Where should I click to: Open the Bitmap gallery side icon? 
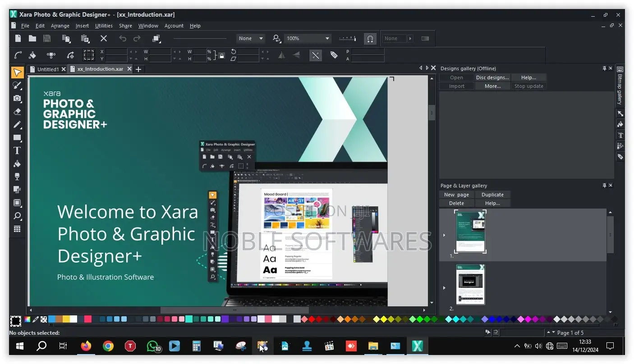point(620,85)
